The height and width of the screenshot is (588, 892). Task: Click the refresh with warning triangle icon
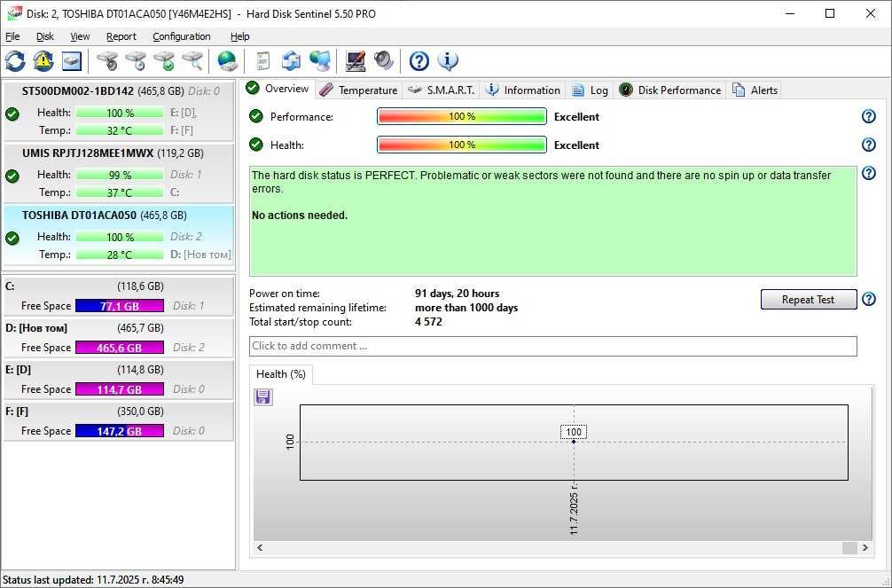tap(43, 61)
